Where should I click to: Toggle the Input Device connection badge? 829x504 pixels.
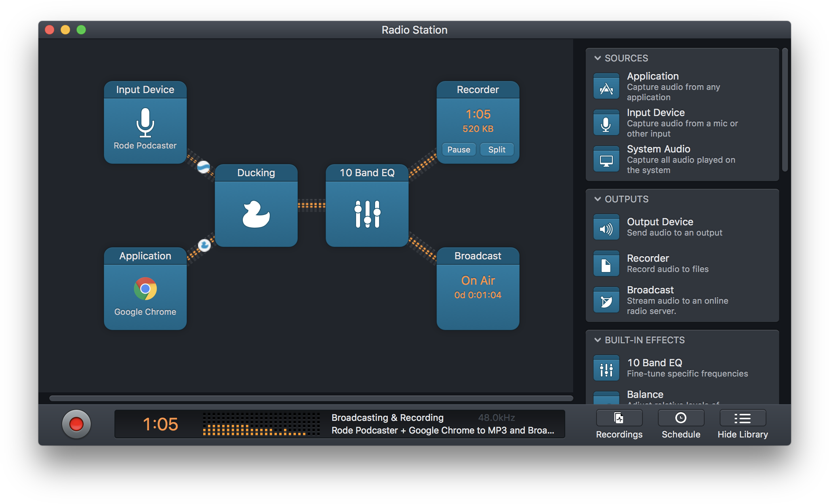click(203, 168)
